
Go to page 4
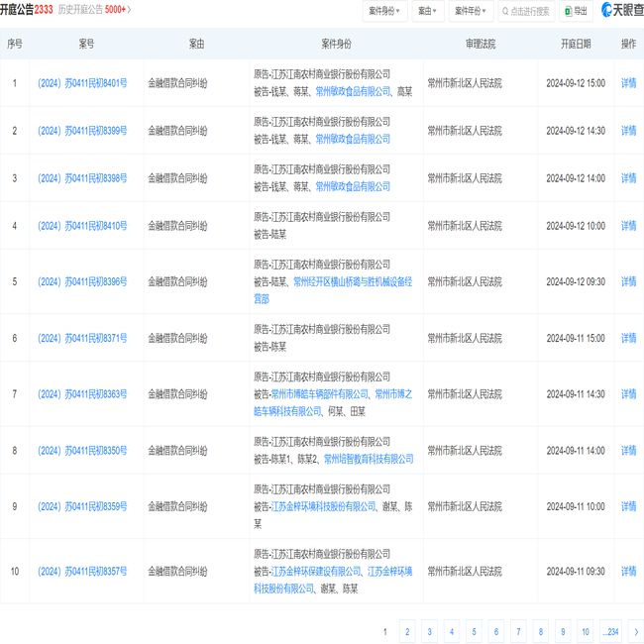tap(452, 632)
